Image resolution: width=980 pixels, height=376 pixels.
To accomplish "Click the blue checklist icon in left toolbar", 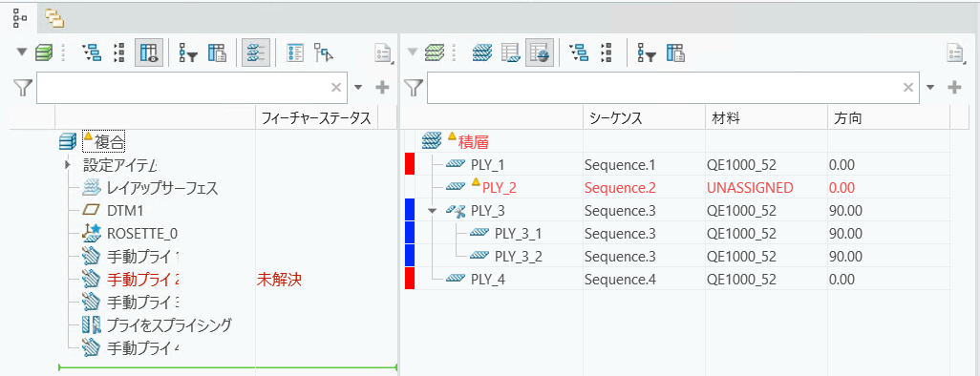I will click(x=295, y=53).
